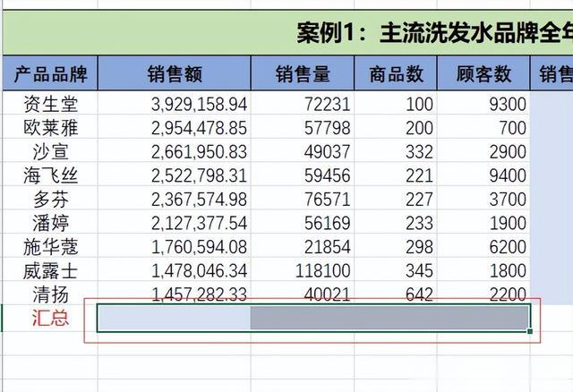
Task: Select sales volume cell 72231
Action: [303, 104]
